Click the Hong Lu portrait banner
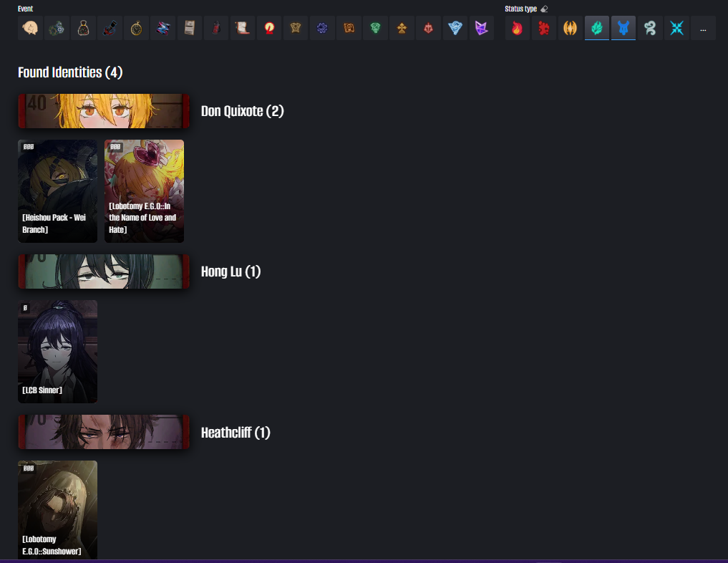 [104, 271]
